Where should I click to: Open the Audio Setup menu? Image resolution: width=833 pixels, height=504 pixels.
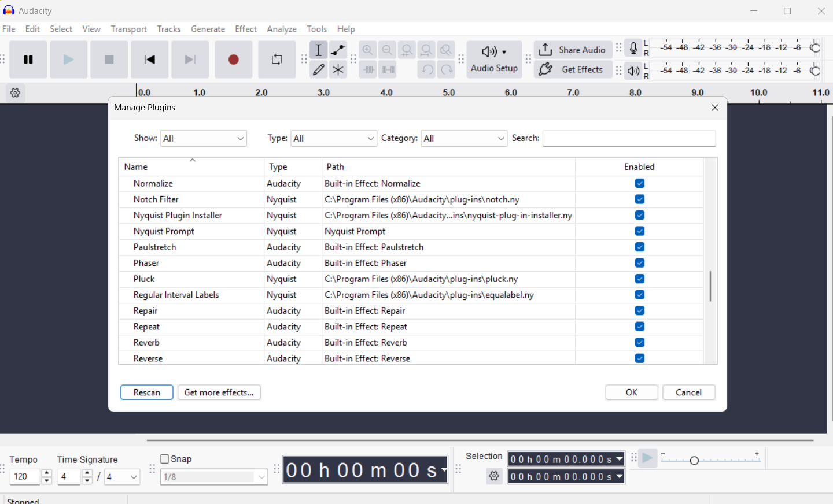[x=494, y=60]
